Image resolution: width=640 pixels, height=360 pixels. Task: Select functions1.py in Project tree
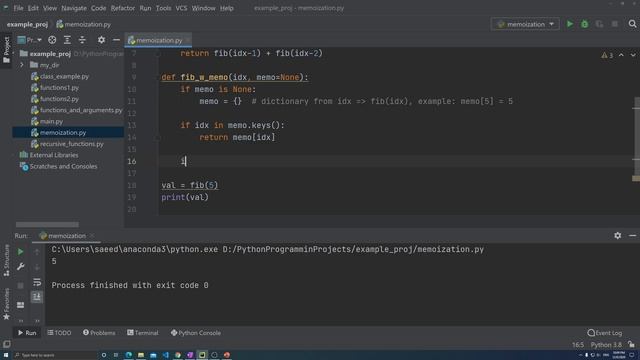pyautogui.click(x=59, y=87)
